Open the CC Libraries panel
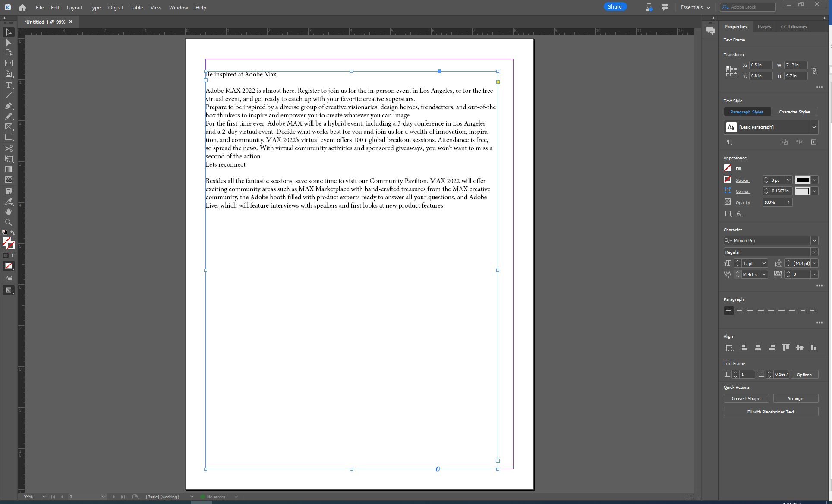This screenshot has width=832, height=504. click(x=793, y=27)
